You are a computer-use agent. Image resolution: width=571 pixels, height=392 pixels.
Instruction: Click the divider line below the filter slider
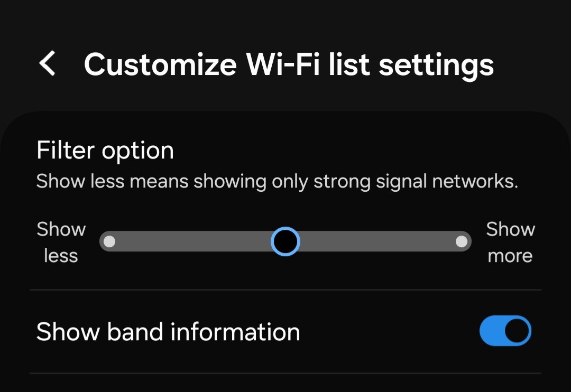coord(285,290)
